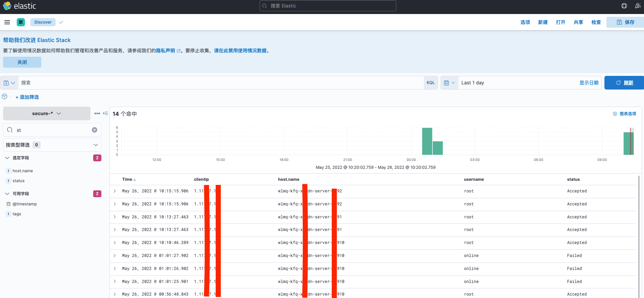Click 显示日期 link

click(589, 83)
